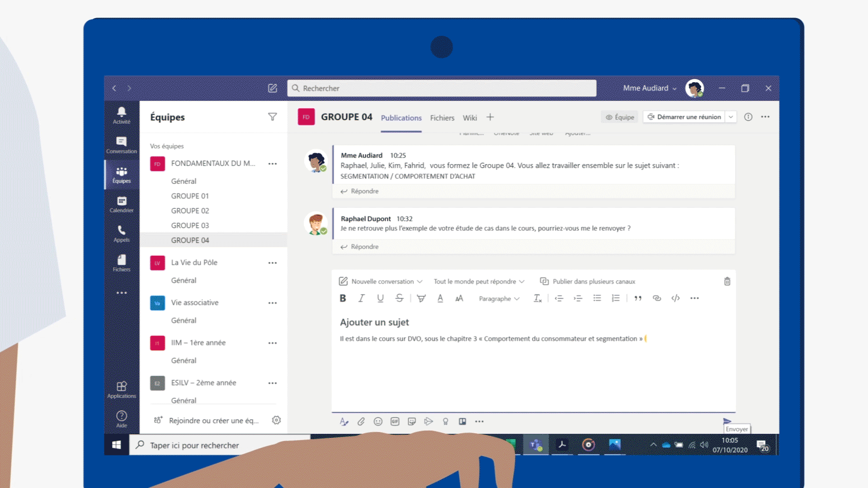The image size is (868, 488).
Task: Open the Calendrier view
Action: 122,204
